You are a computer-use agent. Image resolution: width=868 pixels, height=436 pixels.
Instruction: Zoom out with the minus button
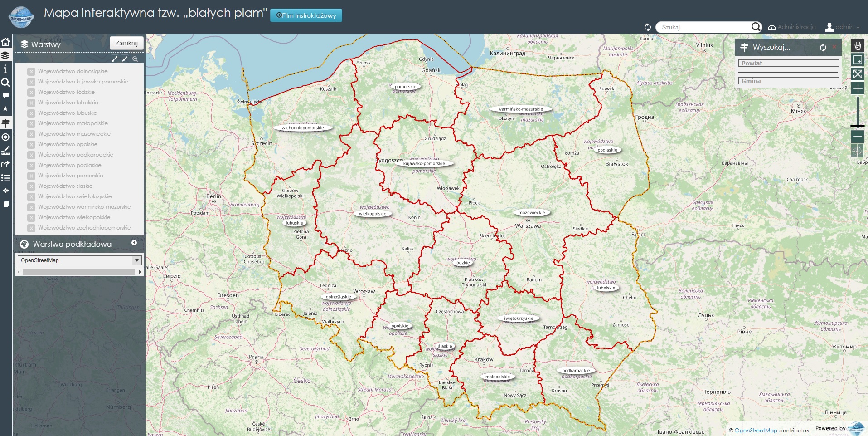click(858, 136)
